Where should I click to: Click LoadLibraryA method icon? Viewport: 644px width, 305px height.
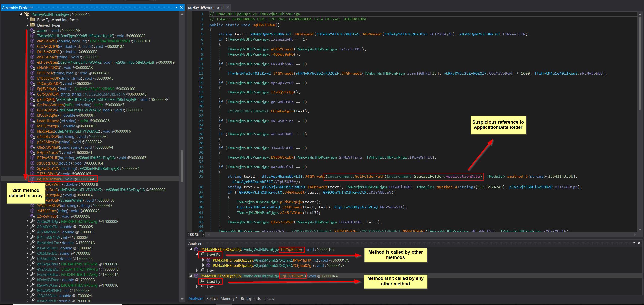32,121
